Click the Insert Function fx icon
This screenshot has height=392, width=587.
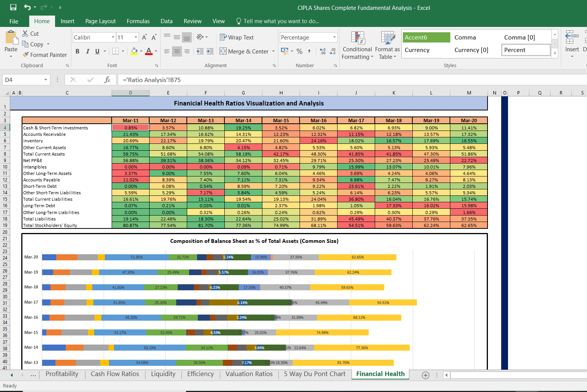pyautogui.click(x=107, y=80)
